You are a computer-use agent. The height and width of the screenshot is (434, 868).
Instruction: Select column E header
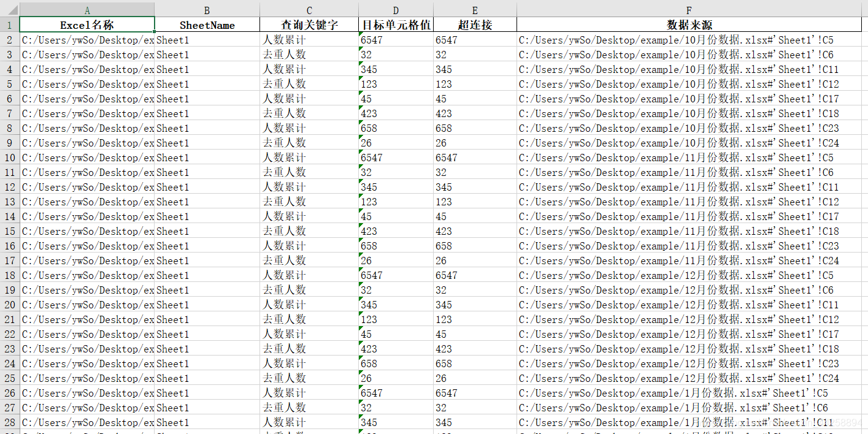coord(475,10)
